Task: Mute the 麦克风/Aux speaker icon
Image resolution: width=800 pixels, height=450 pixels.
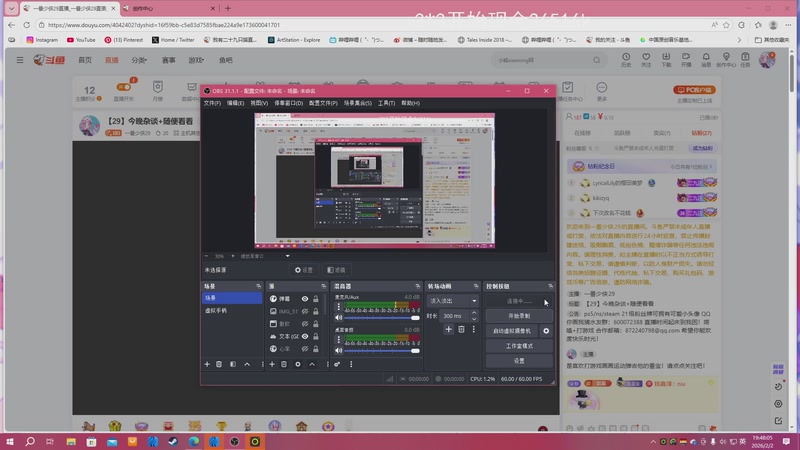Action: coord(338,318)
